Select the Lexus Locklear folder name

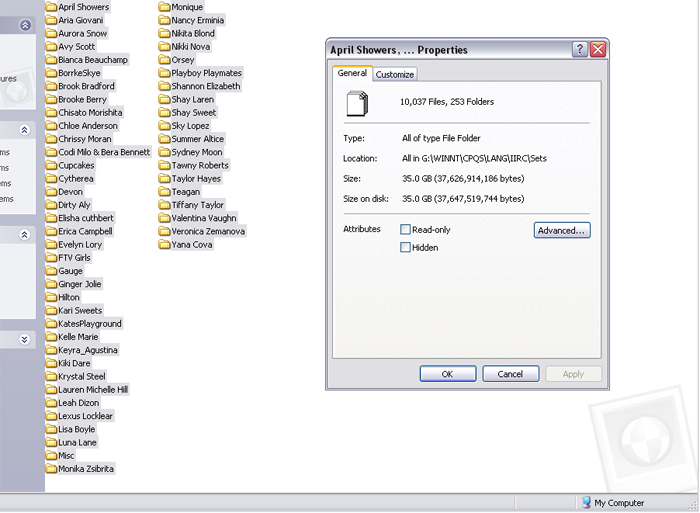point(85,416)
